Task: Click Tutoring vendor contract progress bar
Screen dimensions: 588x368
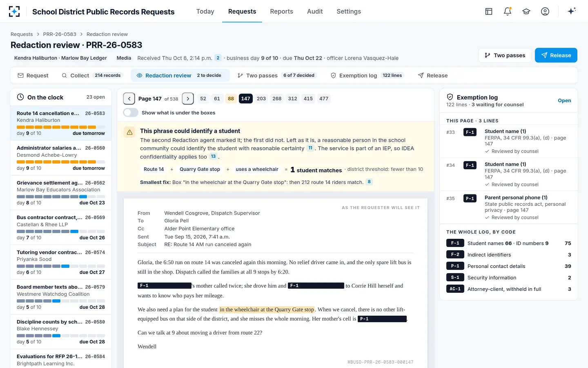Action: [x=61, y=266]
